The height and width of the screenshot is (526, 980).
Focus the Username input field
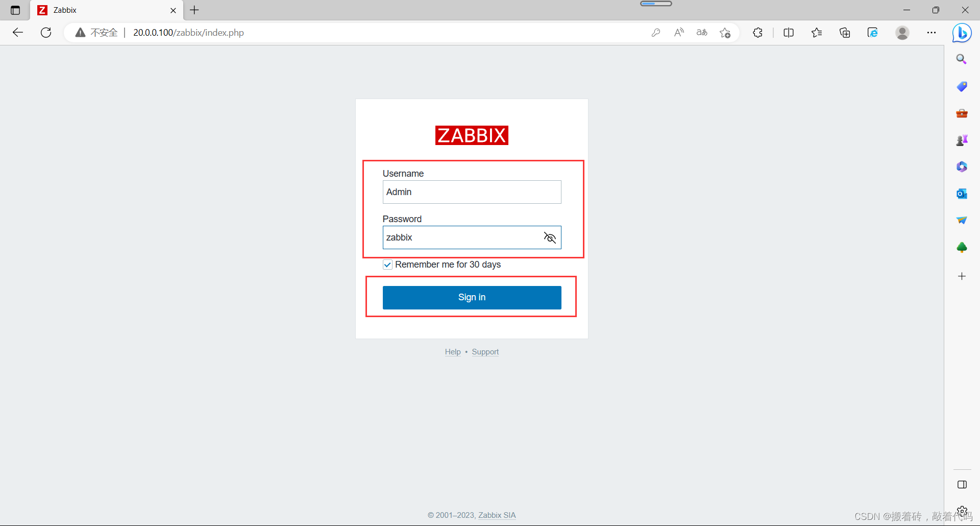pyautogui.click(x=472, y=192)
